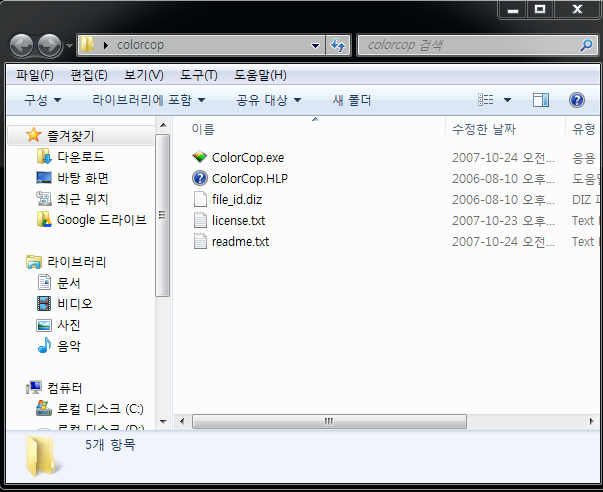603x492 pixels.
Task: Open 바탕 화면 in favorites
Action: pyautogui.click(x=83, y=178)
